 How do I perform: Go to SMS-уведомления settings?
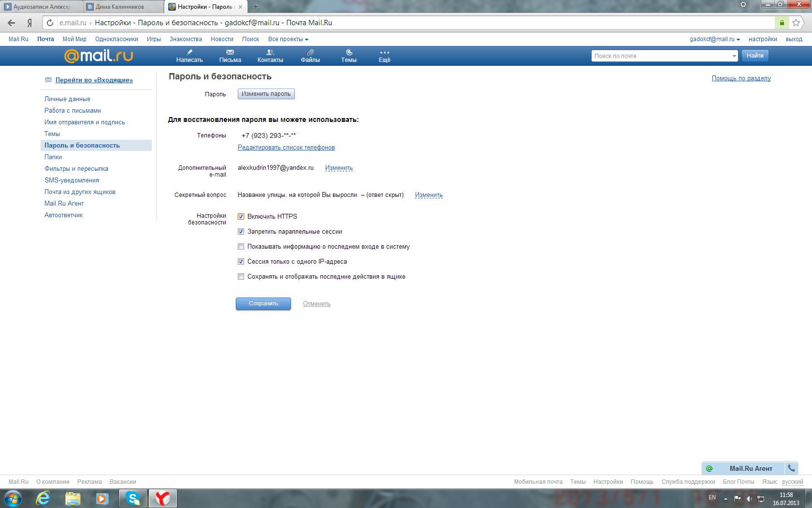pyautogui.click(x=72, y=180)
